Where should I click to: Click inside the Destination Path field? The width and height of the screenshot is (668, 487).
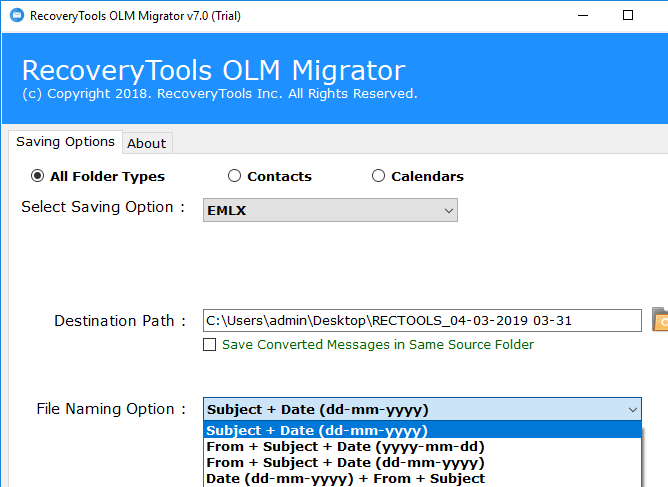pos(422,320)
